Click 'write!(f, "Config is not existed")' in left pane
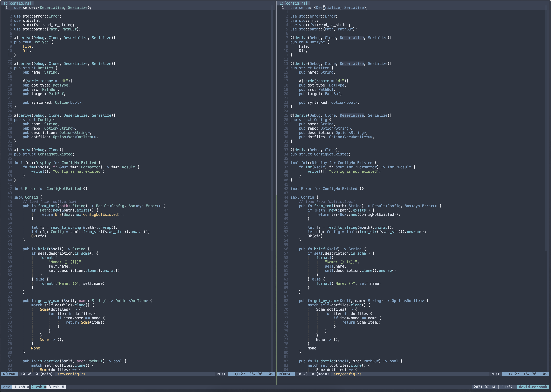This screenshot has height=392, width=551. (68, 171)
